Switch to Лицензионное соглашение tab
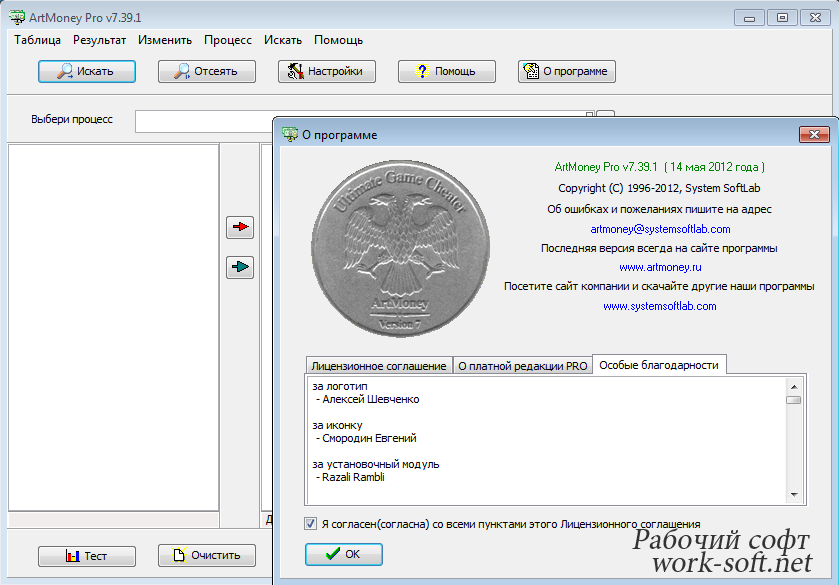Image resolution: width=839 pixels, height=585 pixels. point(379,366)
